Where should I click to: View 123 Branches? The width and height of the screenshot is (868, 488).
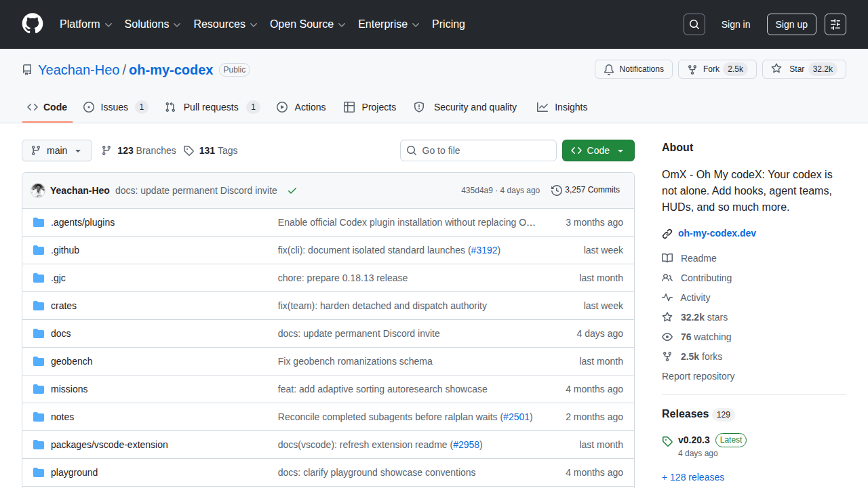tap(138, 150)
